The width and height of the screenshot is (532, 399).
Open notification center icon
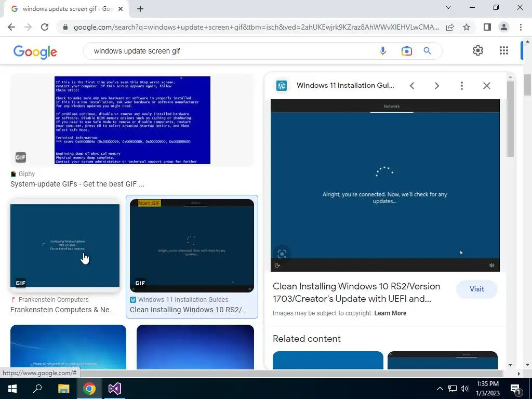pos(515,389)
